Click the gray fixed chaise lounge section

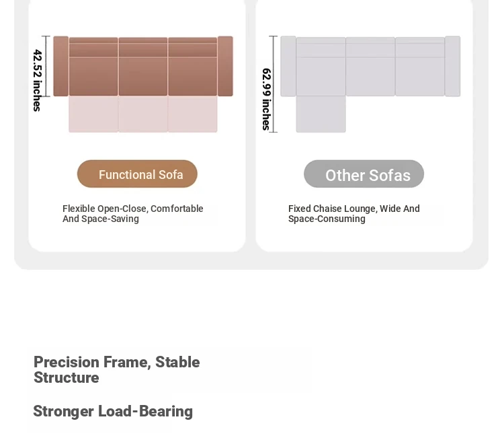tap(321, 114)
